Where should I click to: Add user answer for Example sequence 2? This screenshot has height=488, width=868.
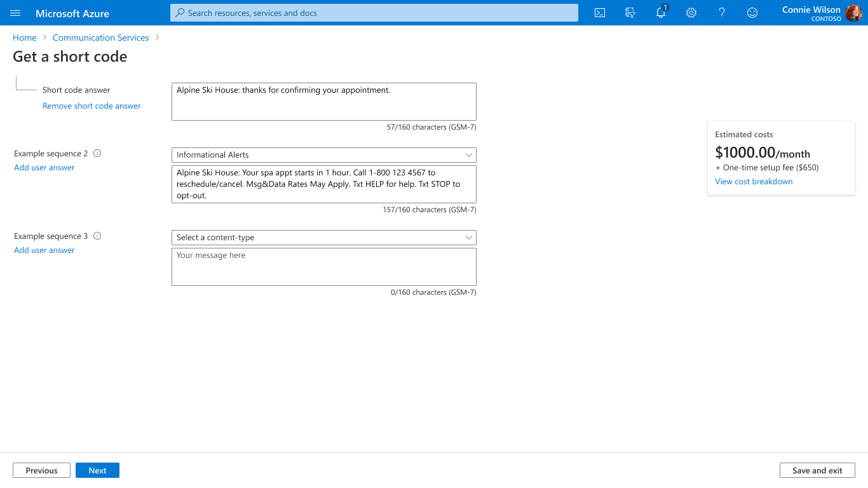[x=44, y=167]
